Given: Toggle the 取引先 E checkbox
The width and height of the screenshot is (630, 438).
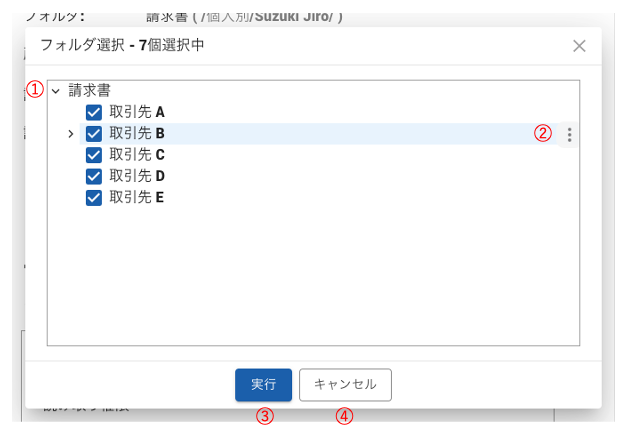Looking at the screenshot, I should [95, 197].
